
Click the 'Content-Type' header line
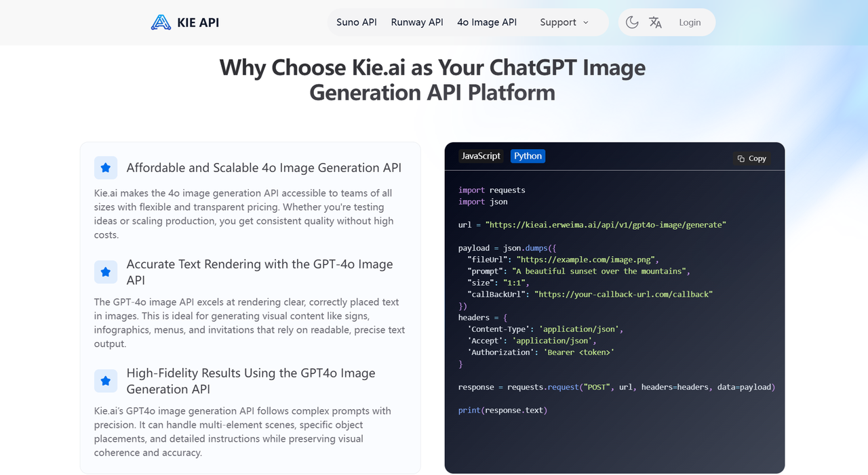(x=545, y=329)
